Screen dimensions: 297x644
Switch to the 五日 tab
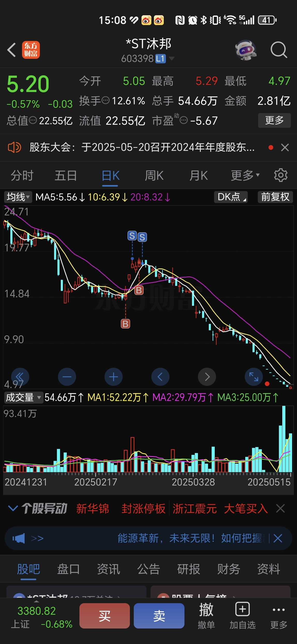(x=66, y=175)
